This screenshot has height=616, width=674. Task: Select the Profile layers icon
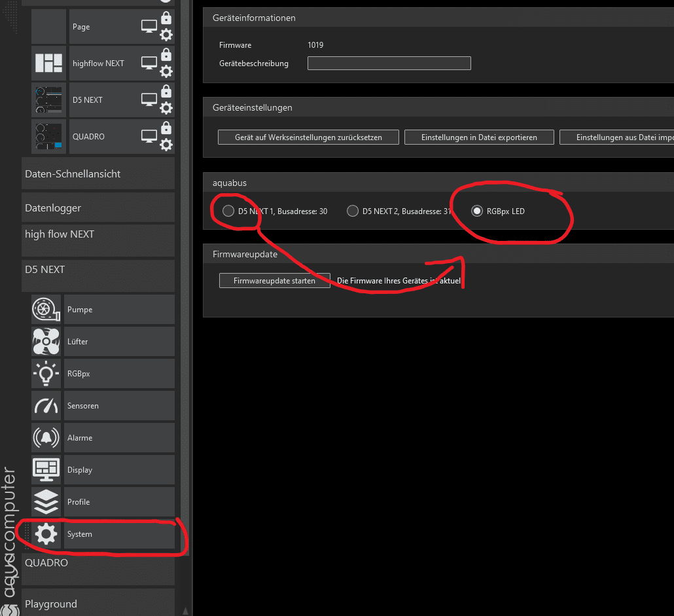46,501
